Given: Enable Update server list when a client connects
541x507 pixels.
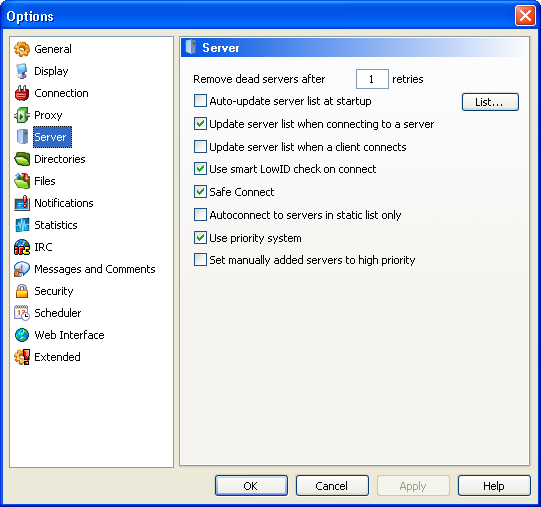Looking at the screenshot, I should (200, 147).
